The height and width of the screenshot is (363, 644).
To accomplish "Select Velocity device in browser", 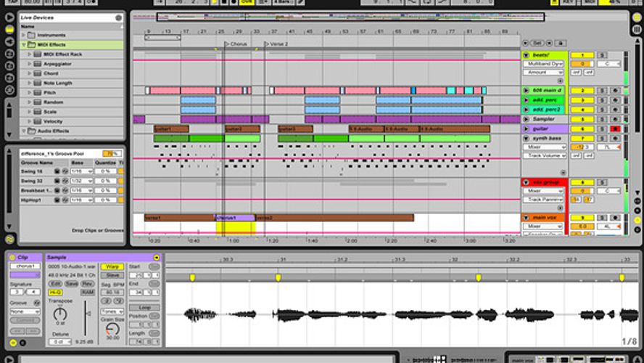I will pos(53,122).
